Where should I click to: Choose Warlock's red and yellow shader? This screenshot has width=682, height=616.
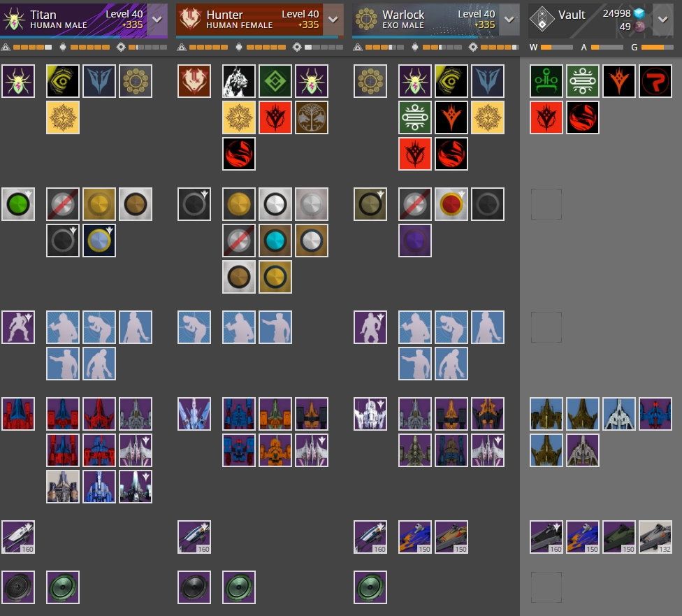point(451,204)
